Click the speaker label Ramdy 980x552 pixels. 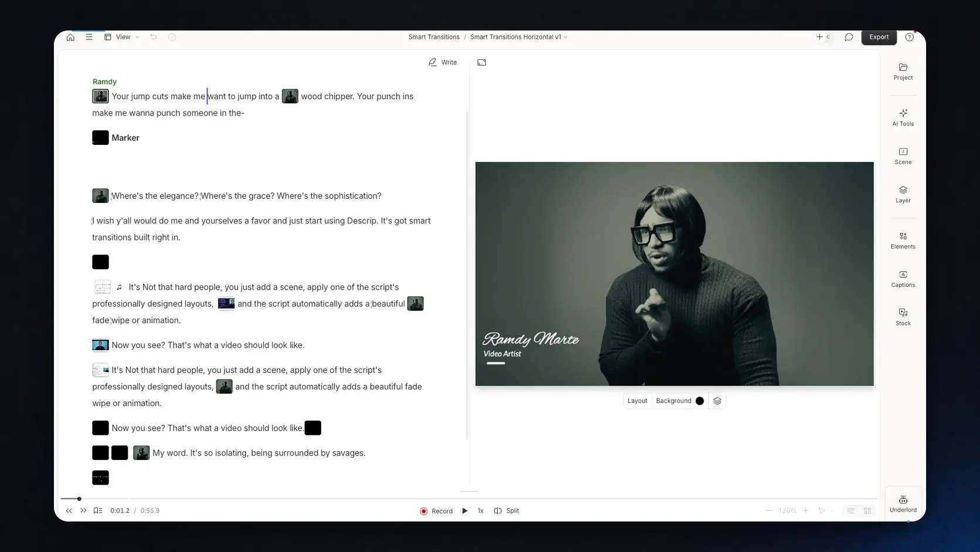point(104,82)
